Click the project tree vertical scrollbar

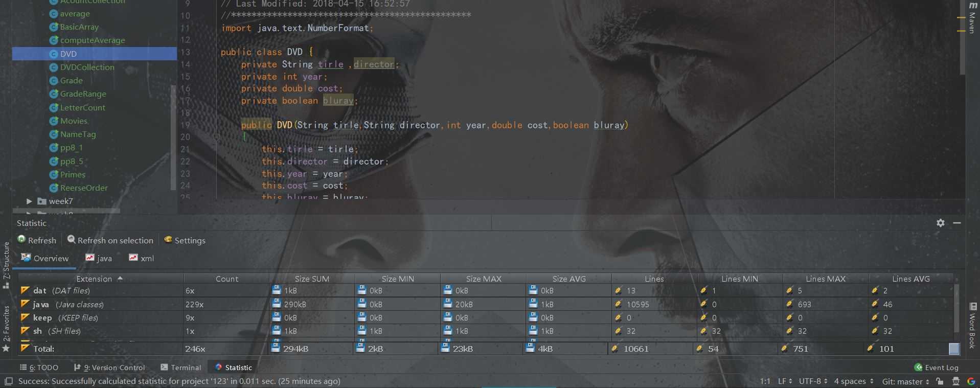click(x=173, y=138)
